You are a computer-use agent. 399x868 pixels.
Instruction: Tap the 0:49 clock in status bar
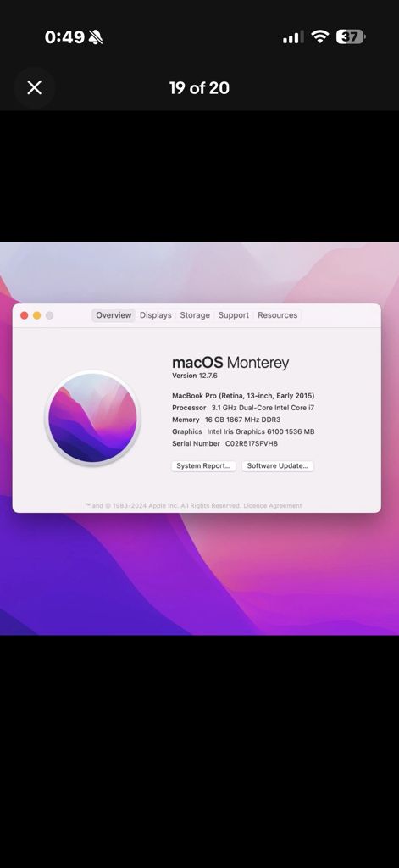pyautogui.click(x=64, y=37)
